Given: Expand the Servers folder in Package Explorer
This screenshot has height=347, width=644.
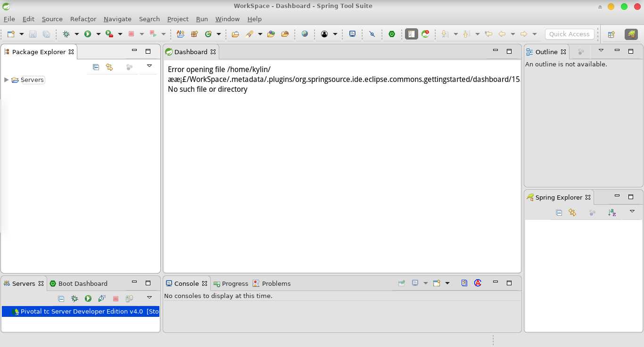Looking at the screenshot, I should pyautogui.click(x=6, y=80).
